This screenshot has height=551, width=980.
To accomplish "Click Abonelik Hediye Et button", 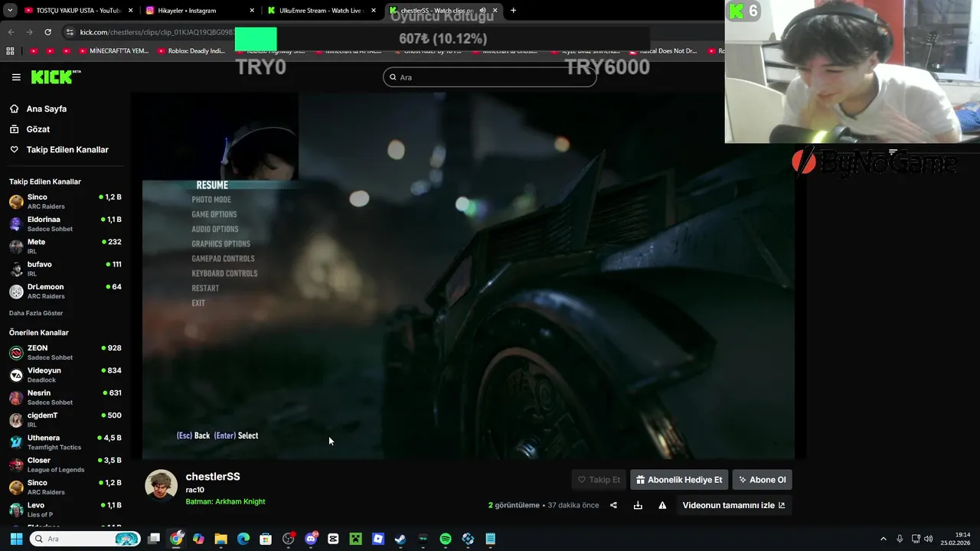I will tap(679, 480).
